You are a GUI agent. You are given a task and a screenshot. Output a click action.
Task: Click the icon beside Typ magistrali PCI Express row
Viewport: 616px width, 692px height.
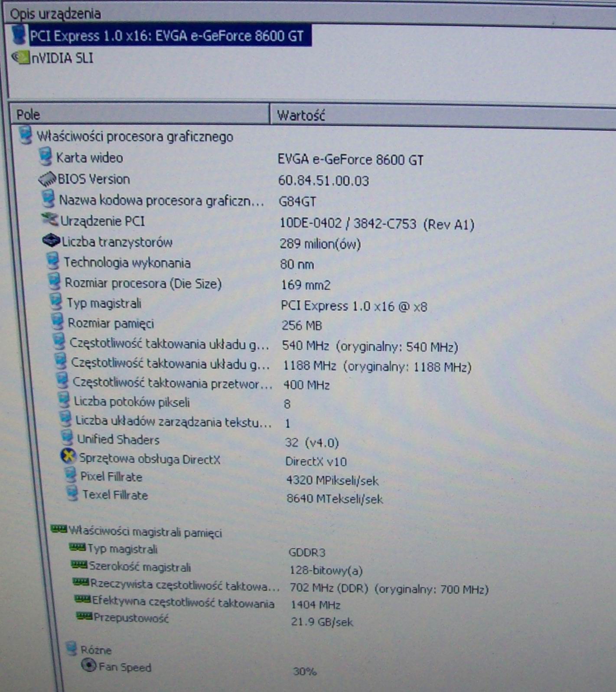coord(55,302)
